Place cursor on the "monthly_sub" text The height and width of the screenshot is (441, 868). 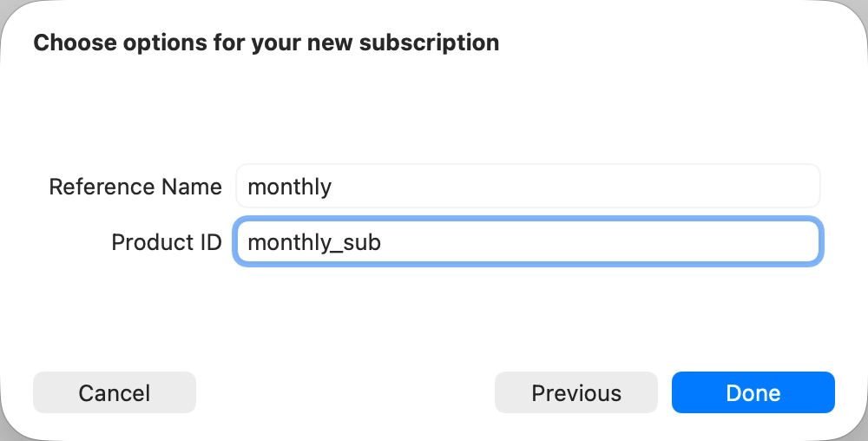click(x=314, y=242)
